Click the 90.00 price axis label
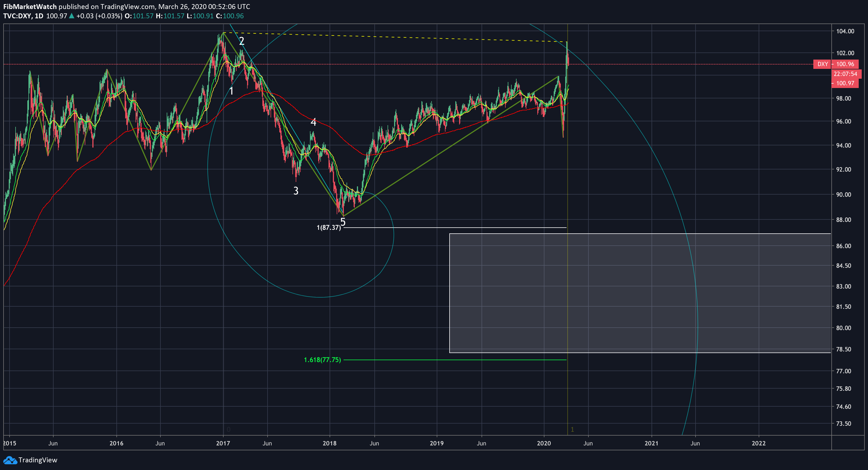868x470 pixels. click(x=844, y=194)
